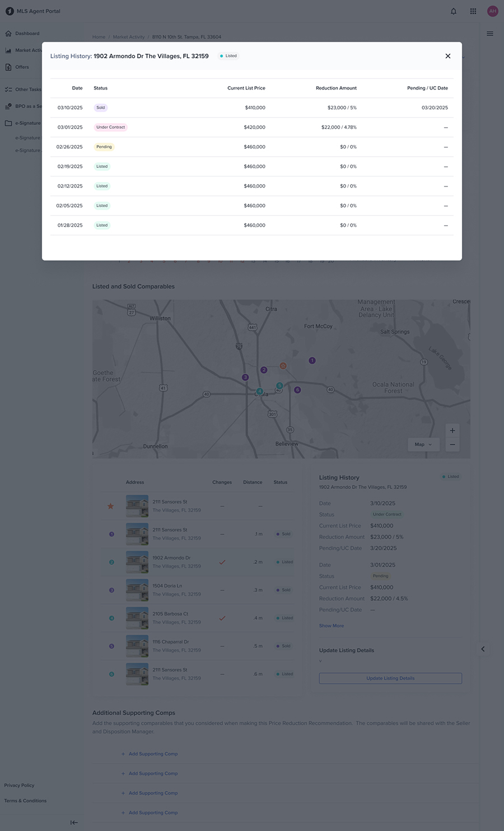Open the Map type dropdown
504x831 pixels.
coord(423,444)
